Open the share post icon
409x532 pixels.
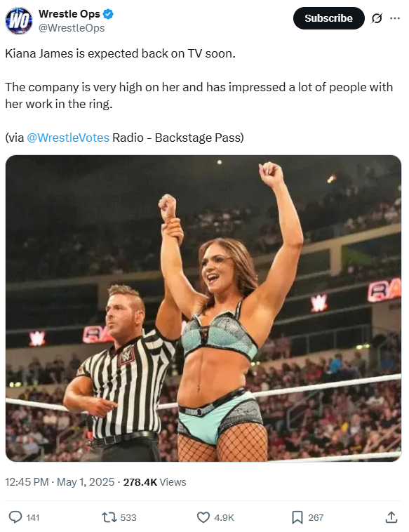391,517
